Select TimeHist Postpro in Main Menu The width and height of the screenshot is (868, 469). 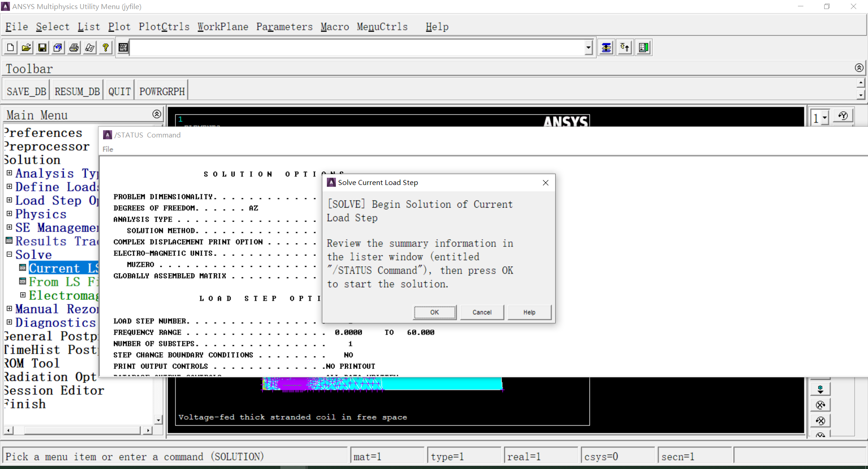pos(51,350)
